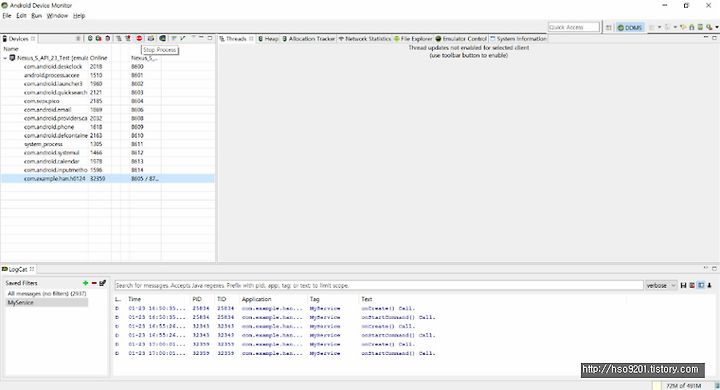Select the Threads tab
This screenshot has height=390, width=720.
[x=236, y=39]
